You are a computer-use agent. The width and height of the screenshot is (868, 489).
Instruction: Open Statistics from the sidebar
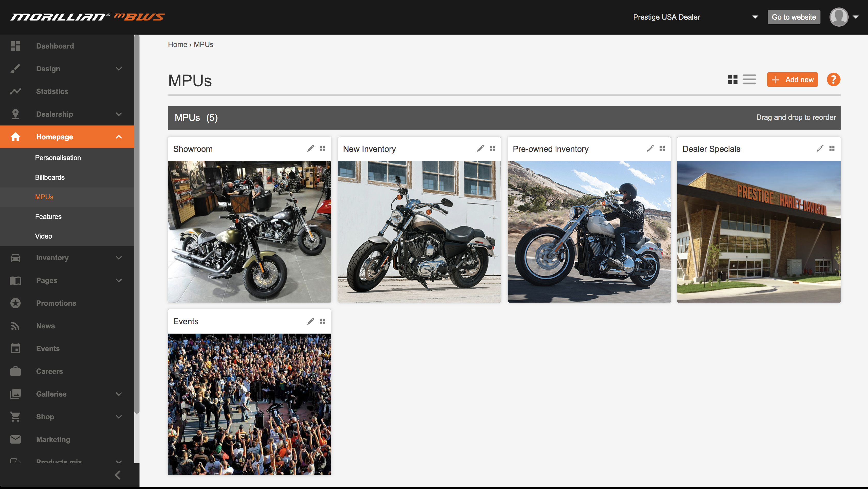pyautogui.click(x=52, y=91)
